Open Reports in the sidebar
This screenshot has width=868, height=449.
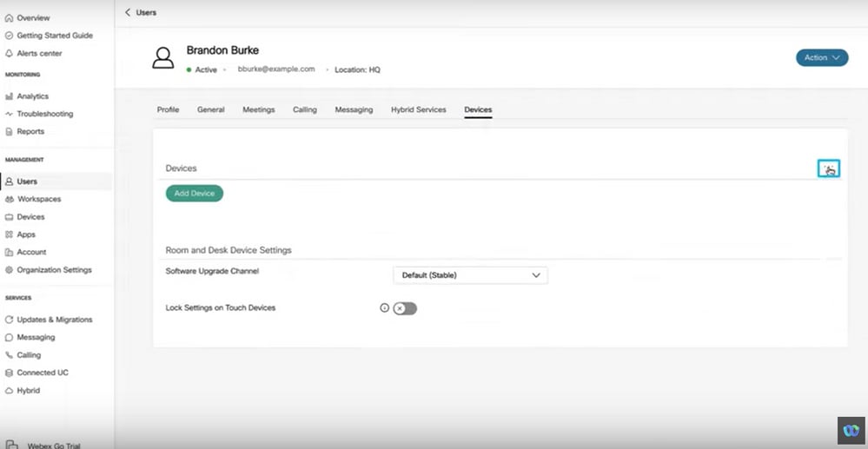click(x=24, y=132)
